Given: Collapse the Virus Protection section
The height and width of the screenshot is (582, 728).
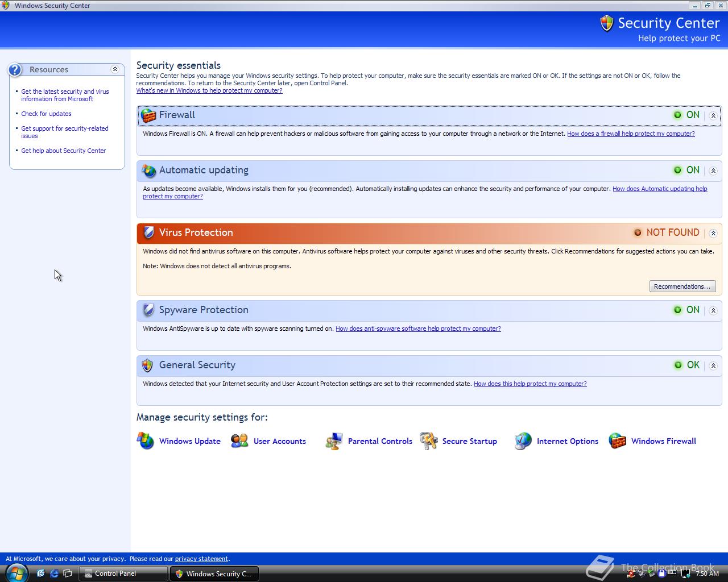Looking at the screenshot, I should tap(713, 233).
